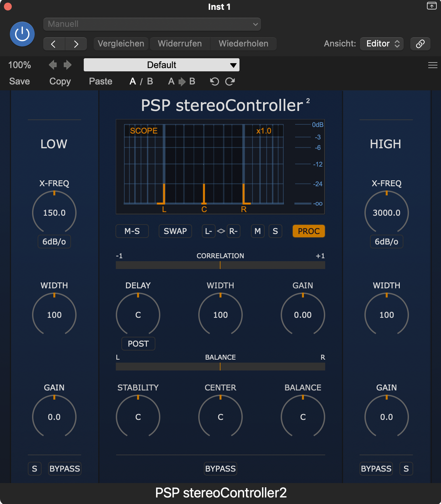Screen dimensions: 441x504
Task: Click the LOW X-FREQ knob 150.0
Action: 54,213
